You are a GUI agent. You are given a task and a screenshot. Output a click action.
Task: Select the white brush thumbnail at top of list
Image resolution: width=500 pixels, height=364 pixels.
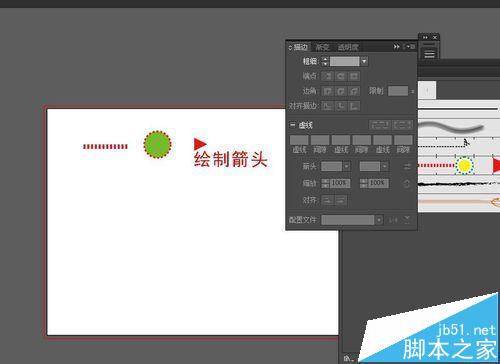click(x=427, y=90)
